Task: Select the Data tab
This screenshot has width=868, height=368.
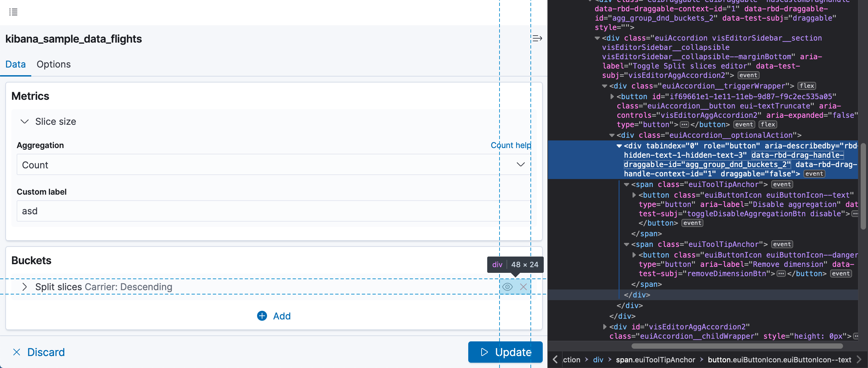Action: 16,64
